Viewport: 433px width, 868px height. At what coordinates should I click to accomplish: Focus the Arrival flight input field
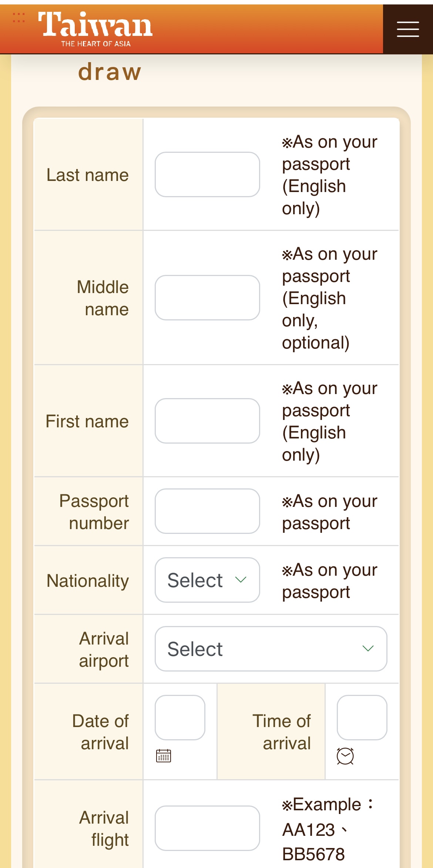pos(207,828)
